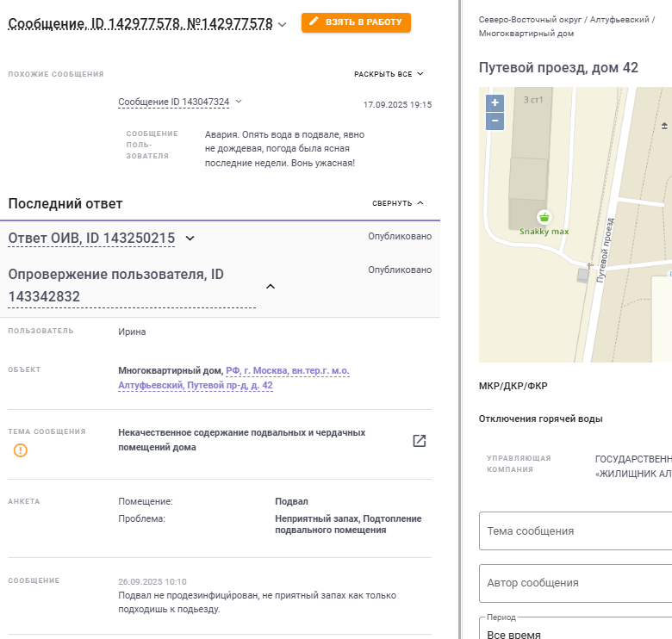Collapse last answer section with Свернуть
This screenshot has width=672, height=639.
pos(398,203)
